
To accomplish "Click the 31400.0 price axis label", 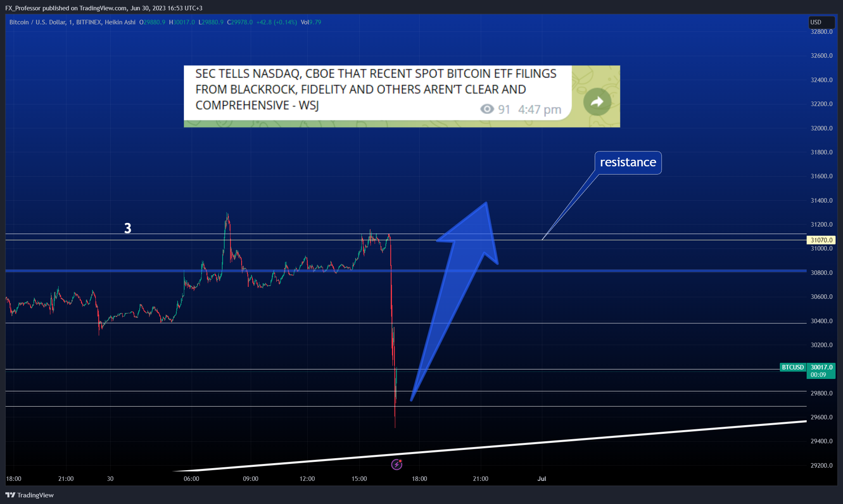I will click(x=822, y=200).
